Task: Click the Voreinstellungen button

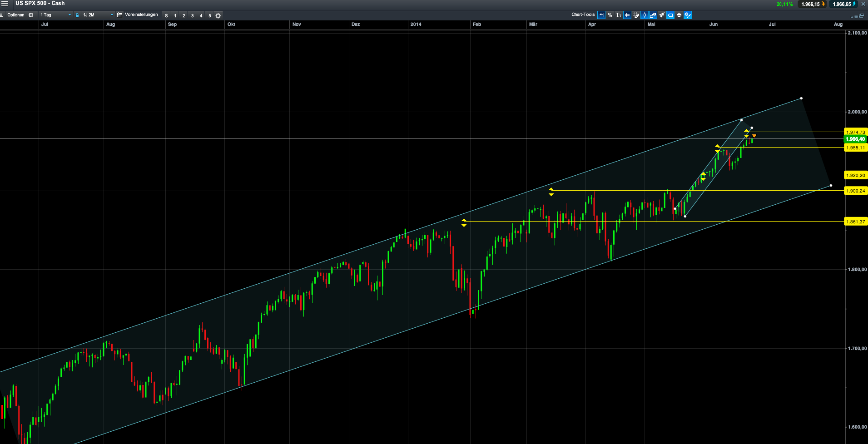Action: pyautogui.click(x=141, y=15)
